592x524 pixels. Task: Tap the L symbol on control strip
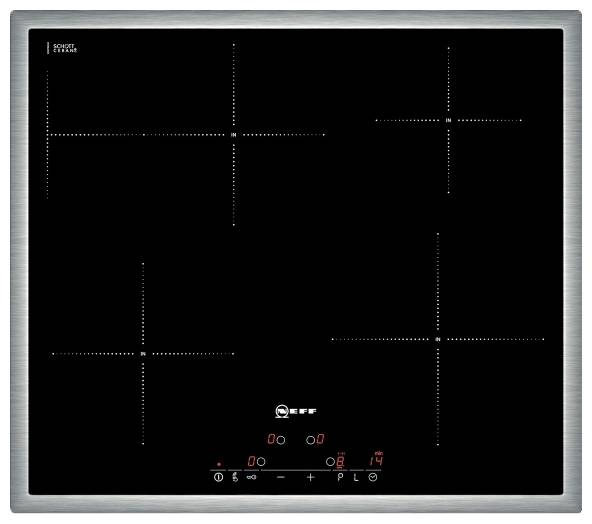click(x=356, y=477)
